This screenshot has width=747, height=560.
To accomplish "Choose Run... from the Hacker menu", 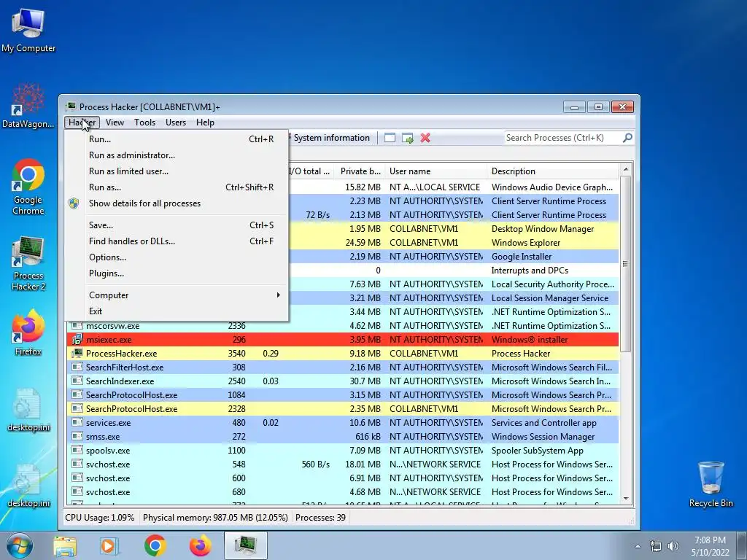I will click(x=177, y=139).
